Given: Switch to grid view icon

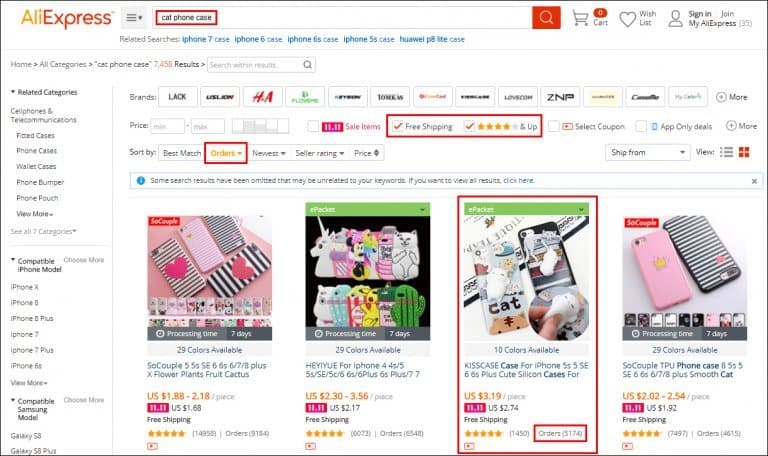Looking at the screenshot, I should 744,152.
